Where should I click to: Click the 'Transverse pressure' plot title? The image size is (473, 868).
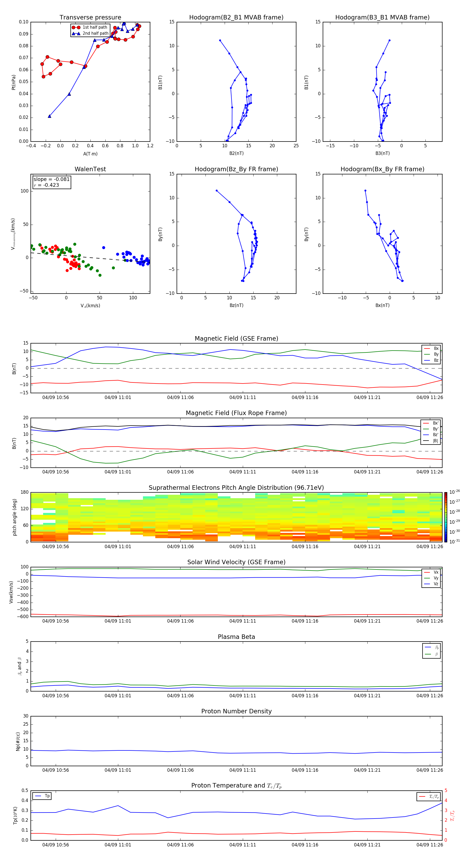click(x=90, y=18)
